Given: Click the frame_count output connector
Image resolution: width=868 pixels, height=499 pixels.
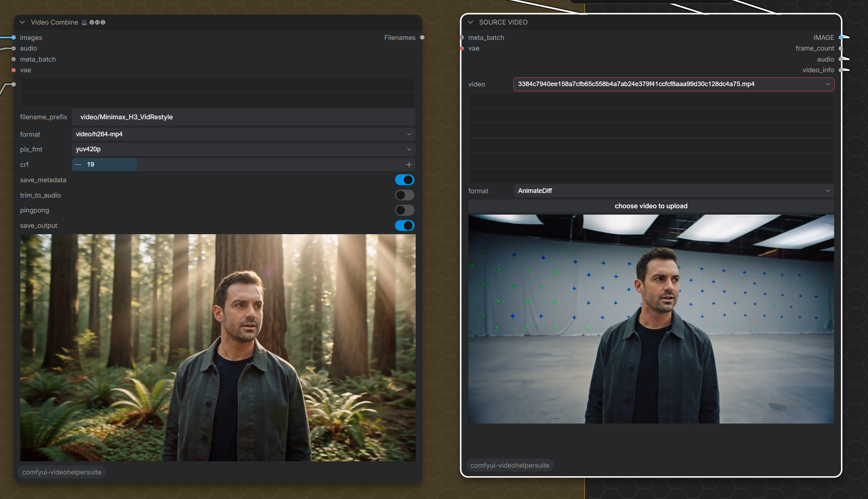Looking at the screenshot, I should [x=841, y=48].
